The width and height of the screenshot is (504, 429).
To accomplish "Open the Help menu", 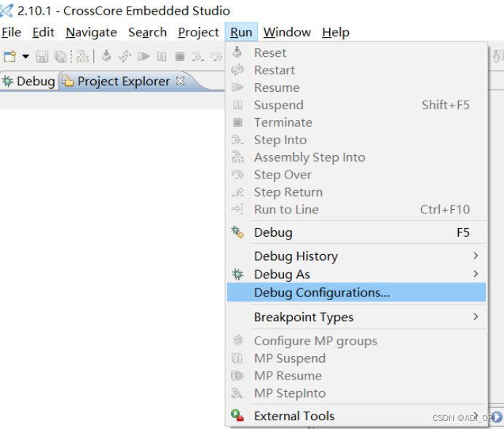I will click(x=336, y=32).
